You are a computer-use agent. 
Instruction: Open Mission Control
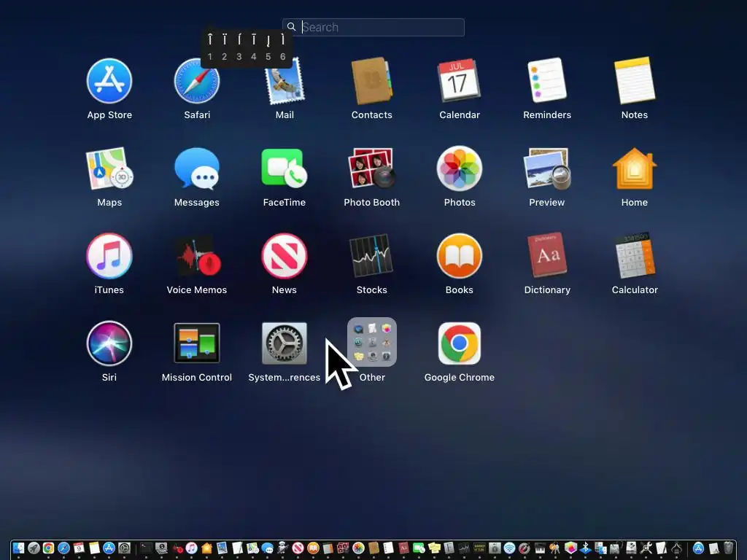coord(197,343)
